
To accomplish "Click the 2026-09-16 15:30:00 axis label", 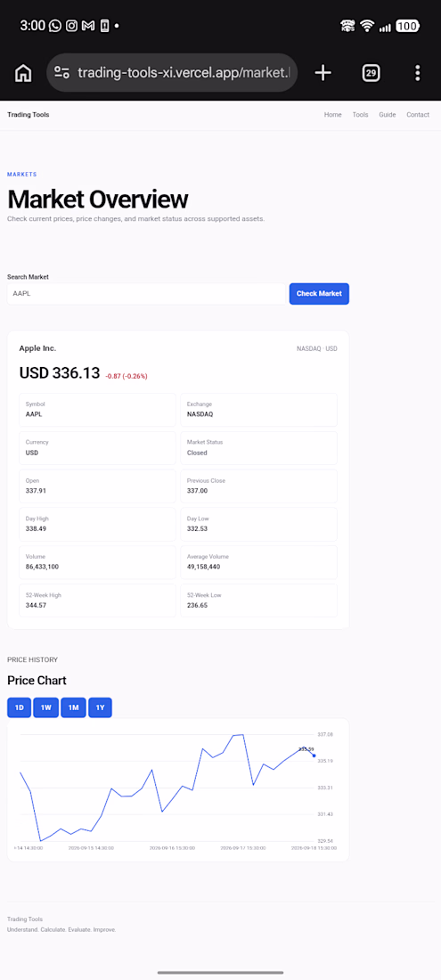I will 172,848.
